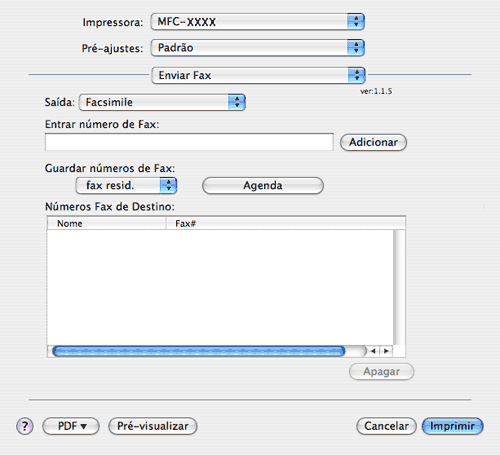The height and width of the screenshot is (455, 500).
Task: Open the MFC-XXXX printer dropdown
Action: click(x=257, y=22)
